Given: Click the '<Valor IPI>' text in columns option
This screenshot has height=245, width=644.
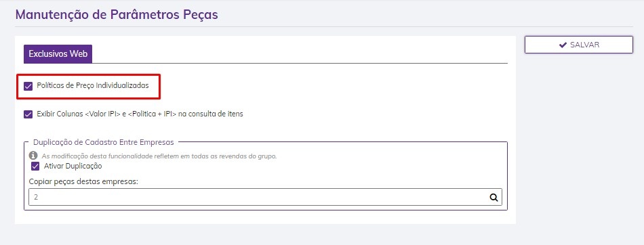Looking at the screenshot, I should pyautogui.click(x=102, y=114).
